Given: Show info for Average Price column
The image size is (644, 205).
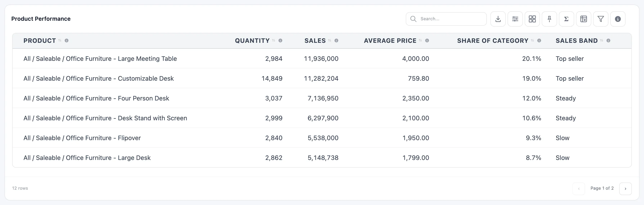Looking at the screenshot, I should tap(427, 41).
